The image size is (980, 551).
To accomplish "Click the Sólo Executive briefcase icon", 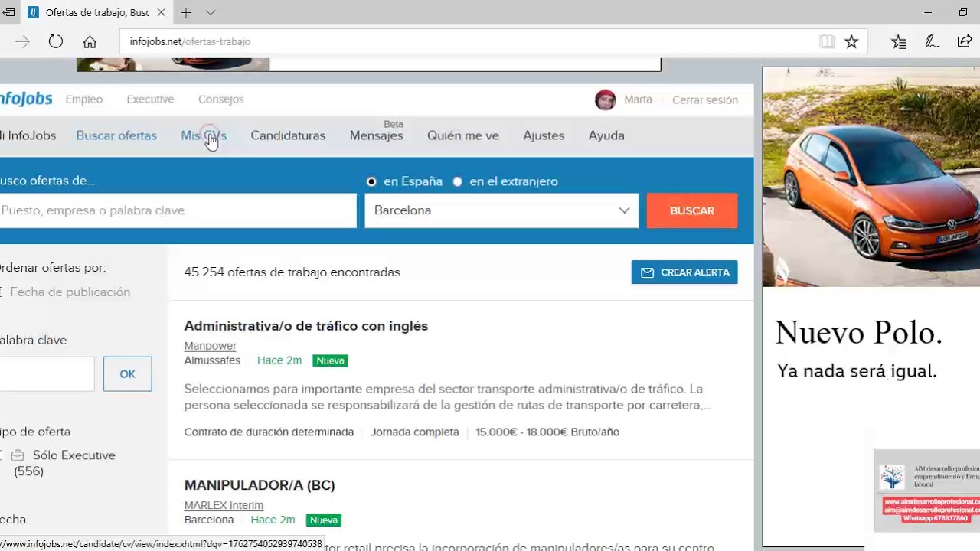I will [x=18, y=455].
